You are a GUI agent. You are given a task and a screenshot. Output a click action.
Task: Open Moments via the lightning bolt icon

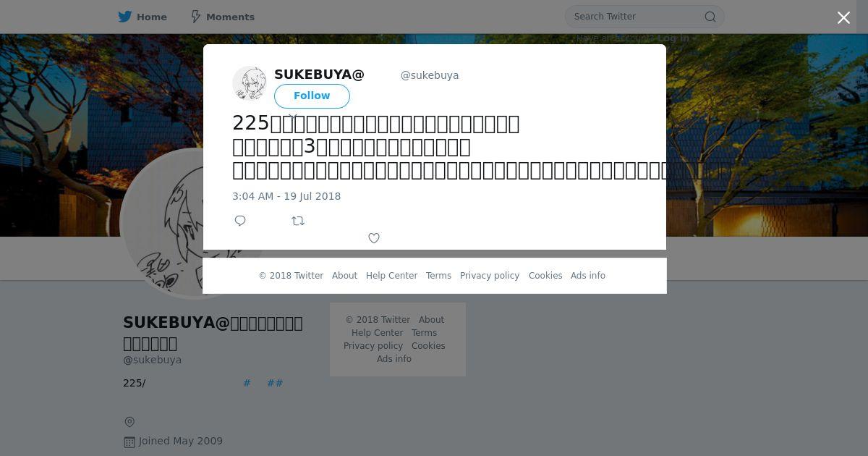[x=195, y=17]
